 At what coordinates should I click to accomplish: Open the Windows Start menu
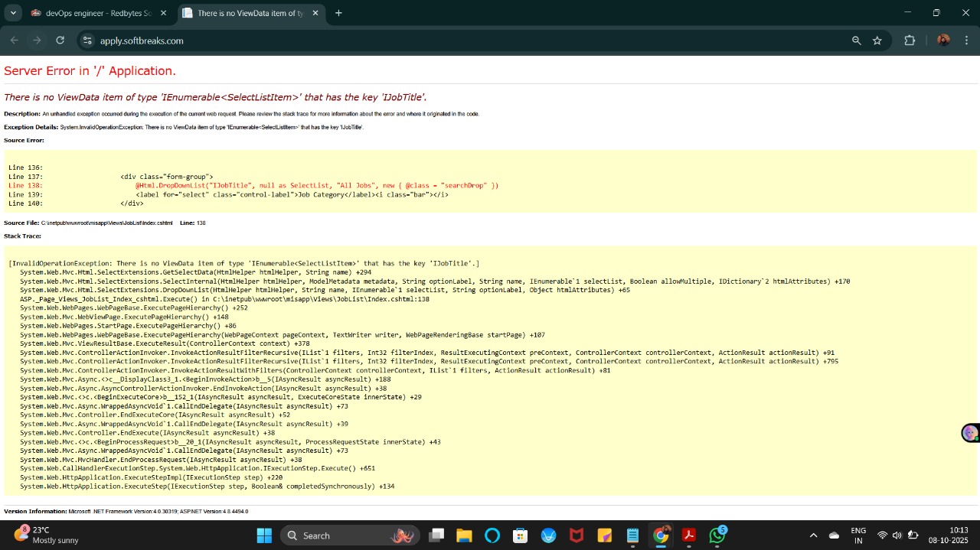[x=263, y=535]
